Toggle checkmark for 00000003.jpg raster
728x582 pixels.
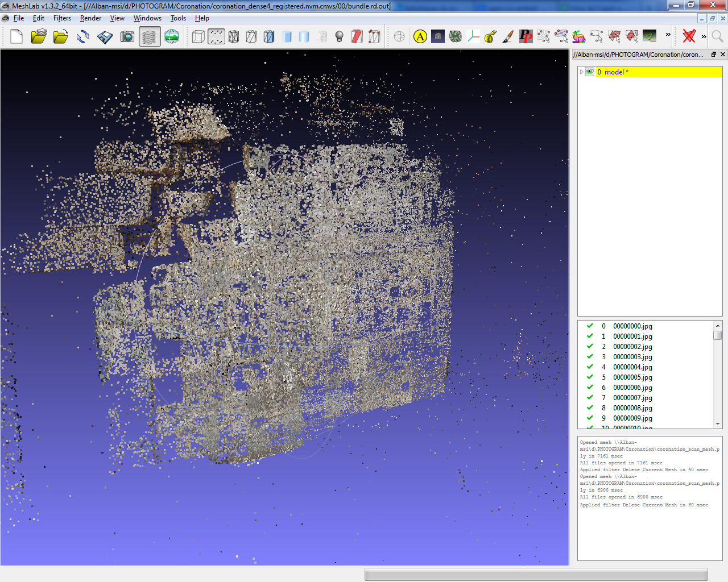click(x=590, y=357)
